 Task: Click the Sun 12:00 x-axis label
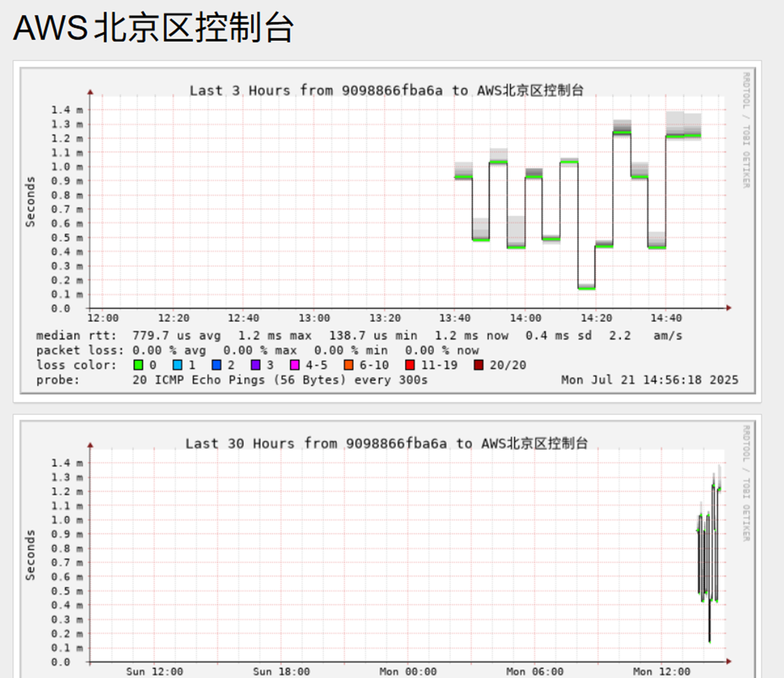coord(154,671)
